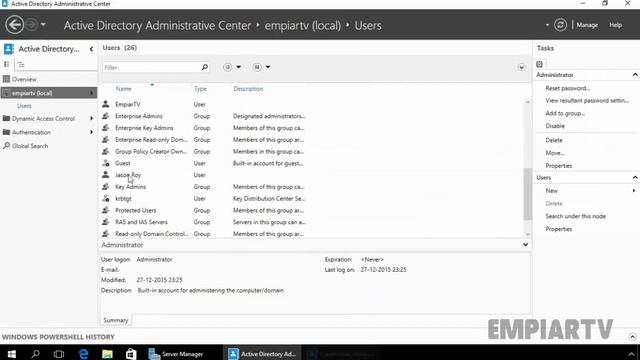Open the Windows Start menu
This screenshot has width=640, height=360.
(x=11, y=353)
